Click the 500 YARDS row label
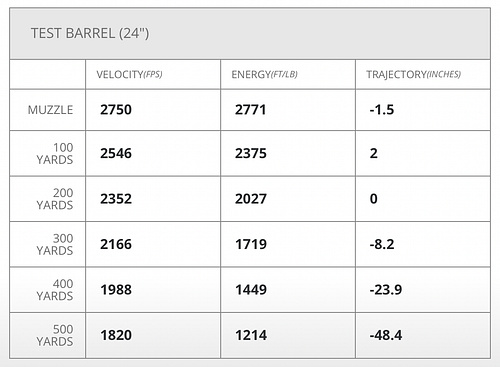Screen dimensions: 500x367 coord(55,335)
